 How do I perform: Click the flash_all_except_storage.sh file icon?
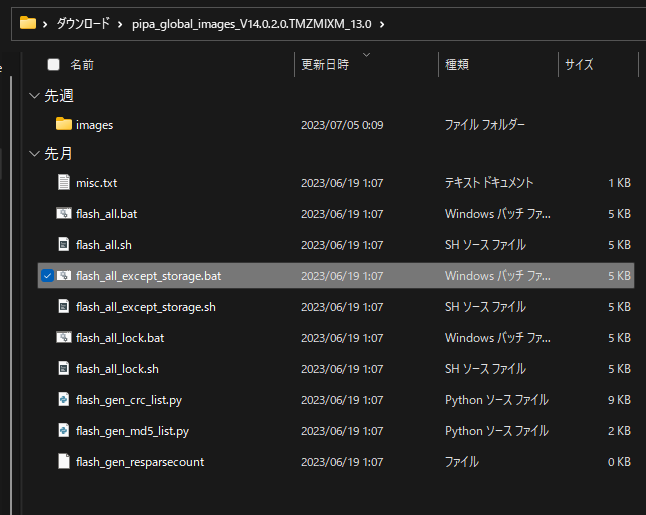pos(64,307)
